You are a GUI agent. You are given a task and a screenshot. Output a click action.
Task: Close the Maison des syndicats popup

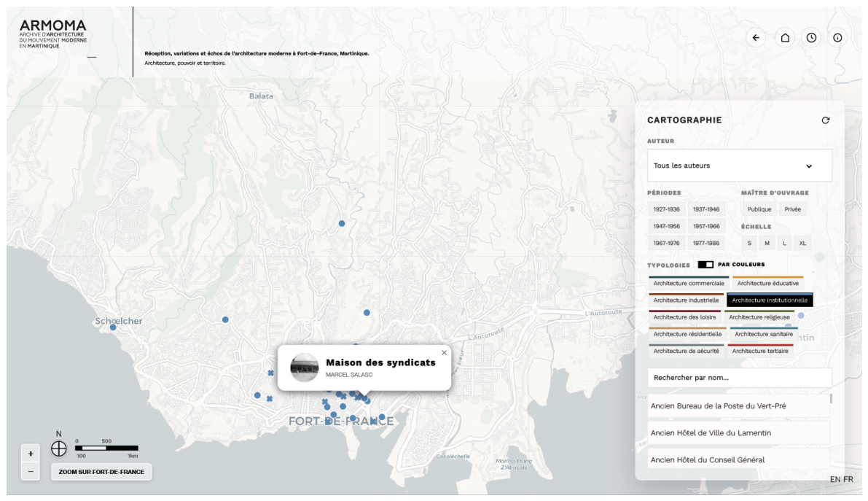444,352
